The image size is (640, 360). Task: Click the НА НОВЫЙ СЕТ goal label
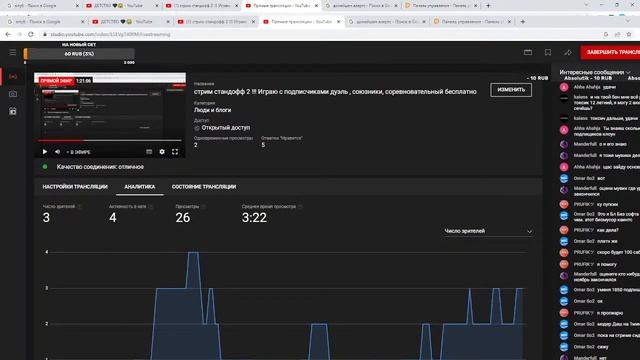[x=79, y=44]
